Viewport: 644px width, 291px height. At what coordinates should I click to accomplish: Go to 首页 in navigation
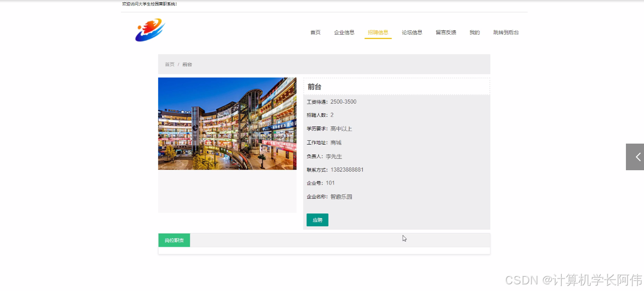[316, 32]
